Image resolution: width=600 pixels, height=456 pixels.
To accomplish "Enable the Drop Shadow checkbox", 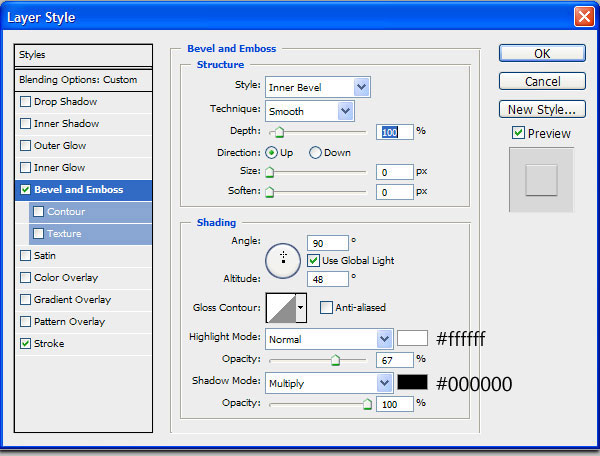I will click(x=25, y=102).
